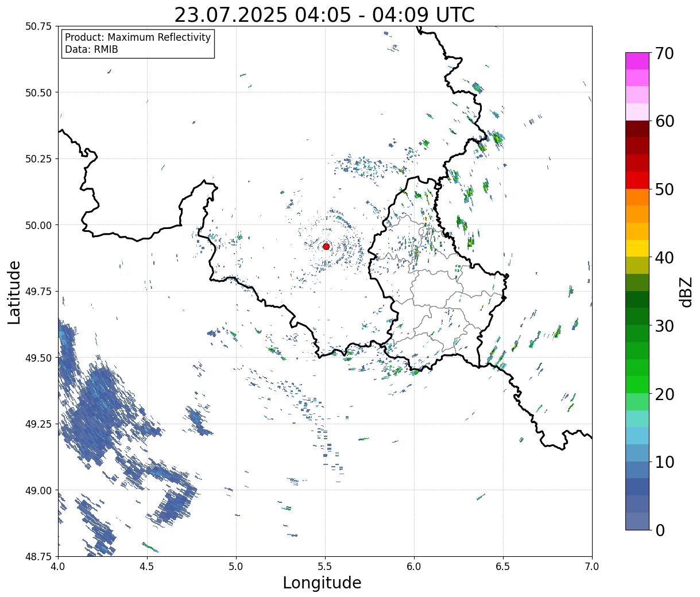This screenshot has width=700, height=597.
Task: Click the dark red colorbar segment below 60
Action: pos(637,129)
